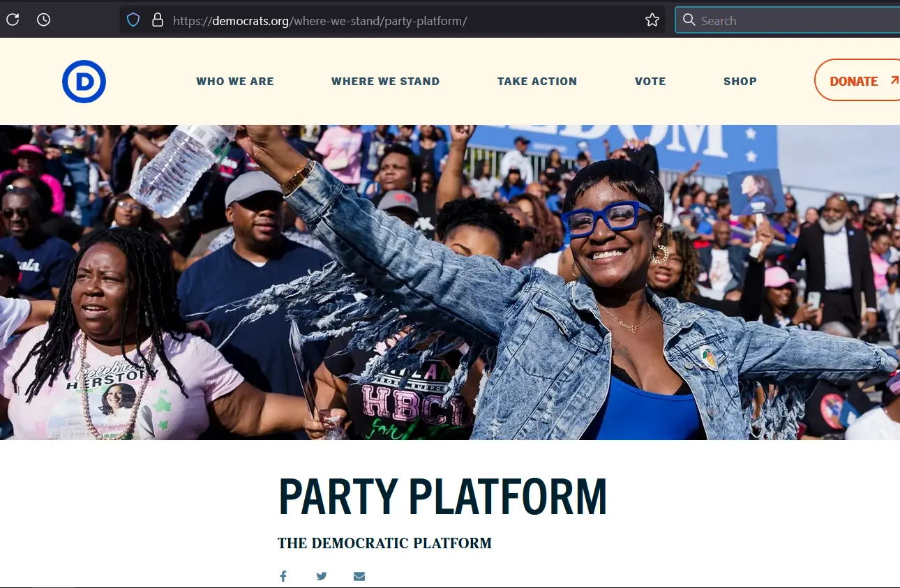
Task: Share the platform on Facebook
Action: click(x=283, y=576)
